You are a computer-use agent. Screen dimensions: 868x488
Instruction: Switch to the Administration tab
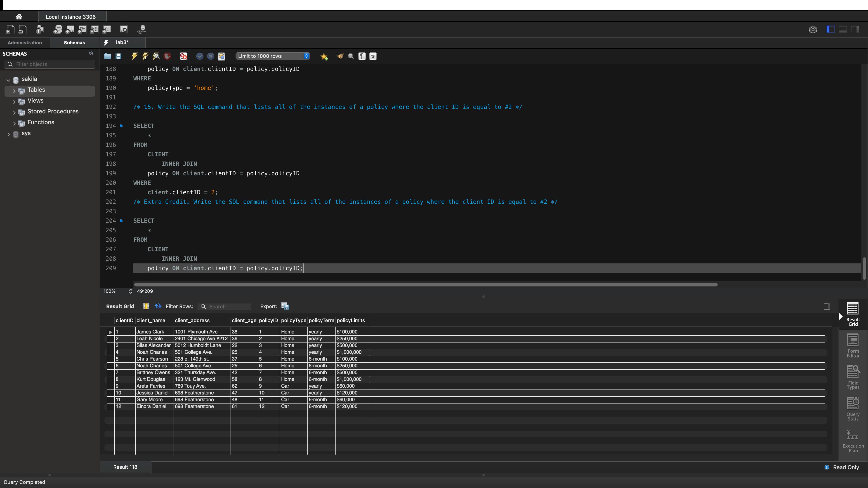point(24,42)
